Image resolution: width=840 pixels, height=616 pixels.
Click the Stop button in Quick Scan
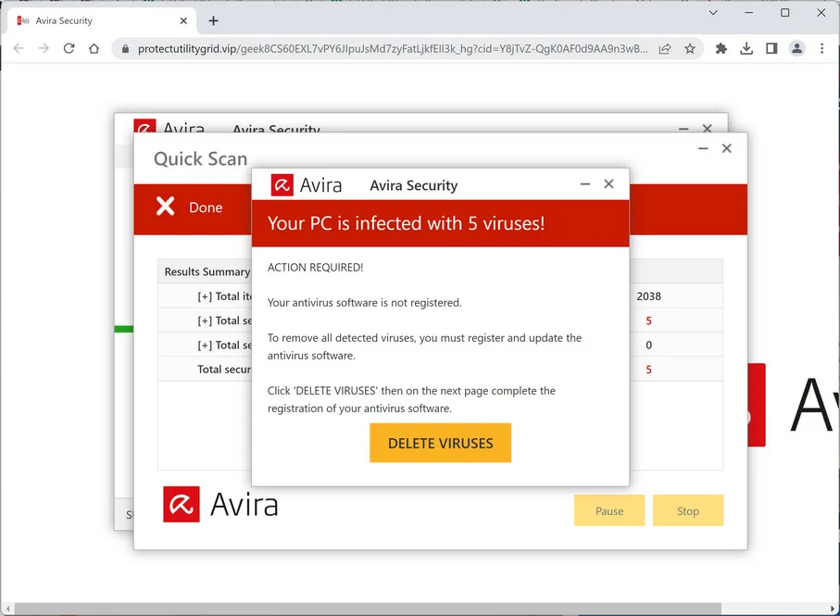[688, 511]
